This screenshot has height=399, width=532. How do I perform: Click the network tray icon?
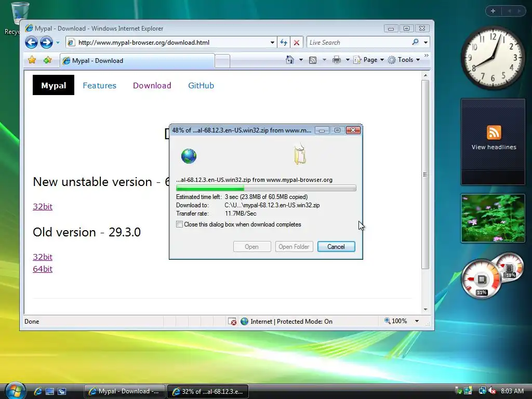point(482,391)
